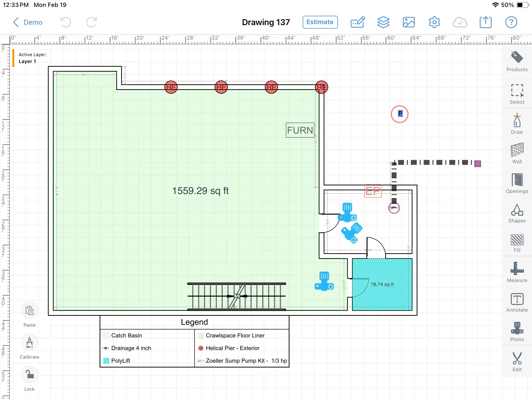Go back to Demo

pyautogui.click(x=28, y=22)
